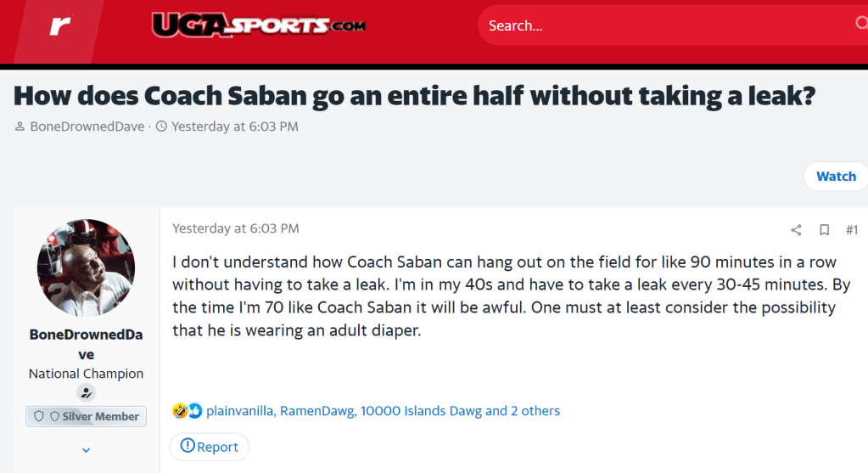Bookmark this post with bookmark icon
Viewport: 868px width, 473px height.
824,230
